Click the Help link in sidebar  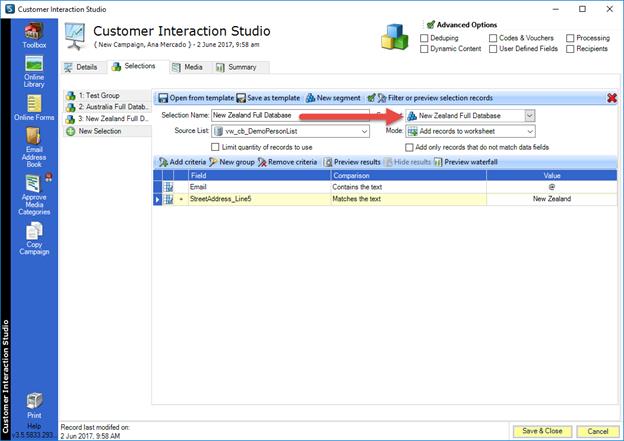point(34,426)
